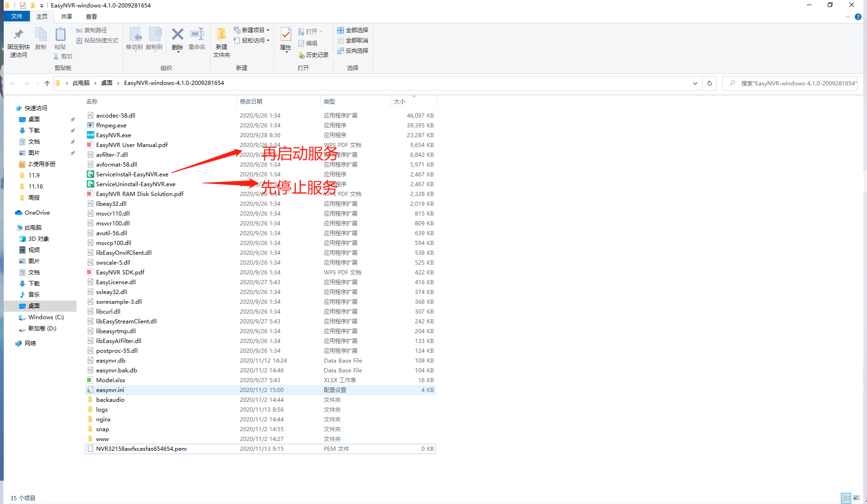Click the 剪切 scissors item
The height and width of the screenshot is (504, 867).
pyautogui.click(x=63, y=56)
